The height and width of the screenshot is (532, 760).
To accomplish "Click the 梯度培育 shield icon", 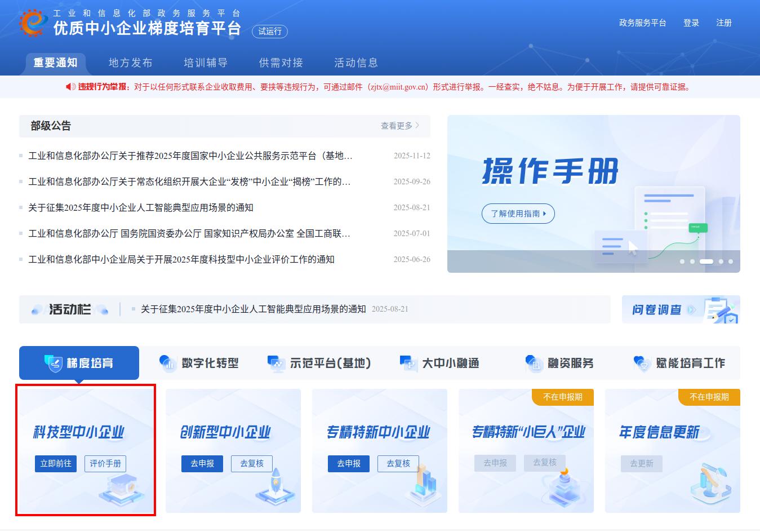I will pyautogui.click(x=54, y=363).
